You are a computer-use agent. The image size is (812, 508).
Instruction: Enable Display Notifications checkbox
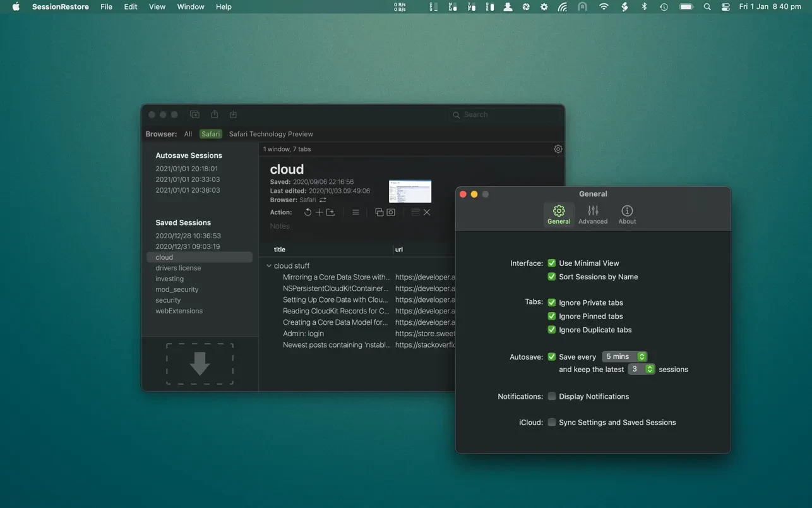click(551, 396)
